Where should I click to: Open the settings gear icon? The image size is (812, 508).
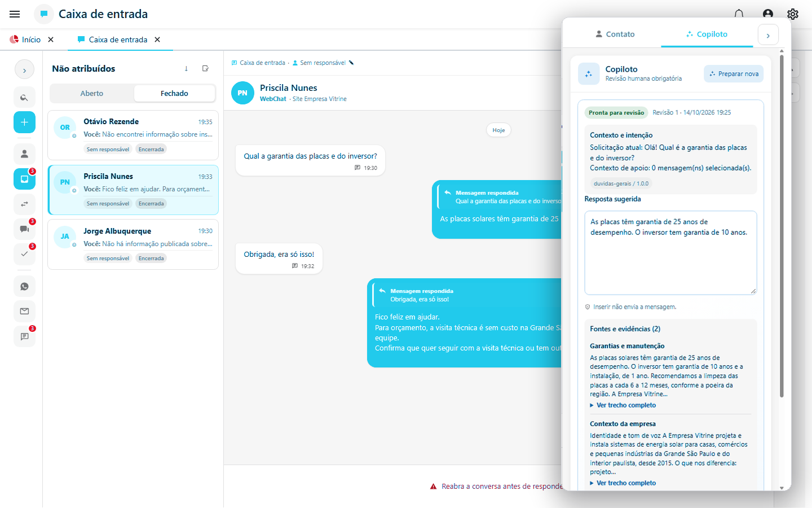793,14
